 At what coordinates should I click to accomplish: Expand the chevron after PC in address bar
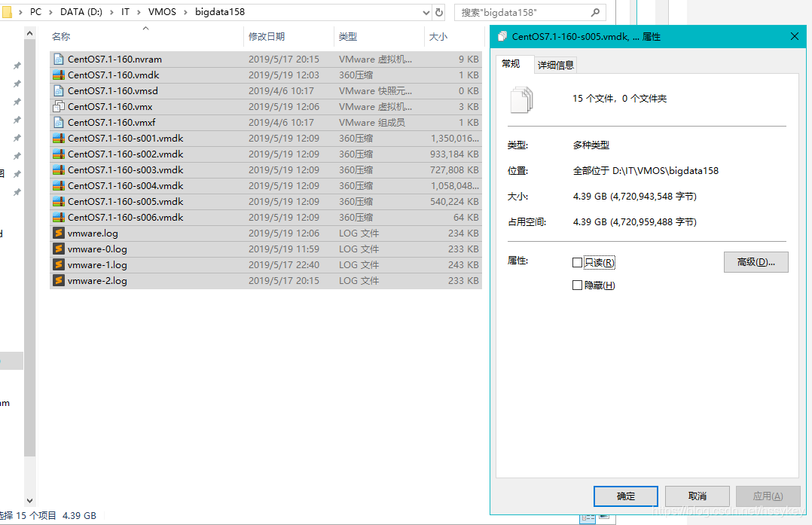point(50,12)
